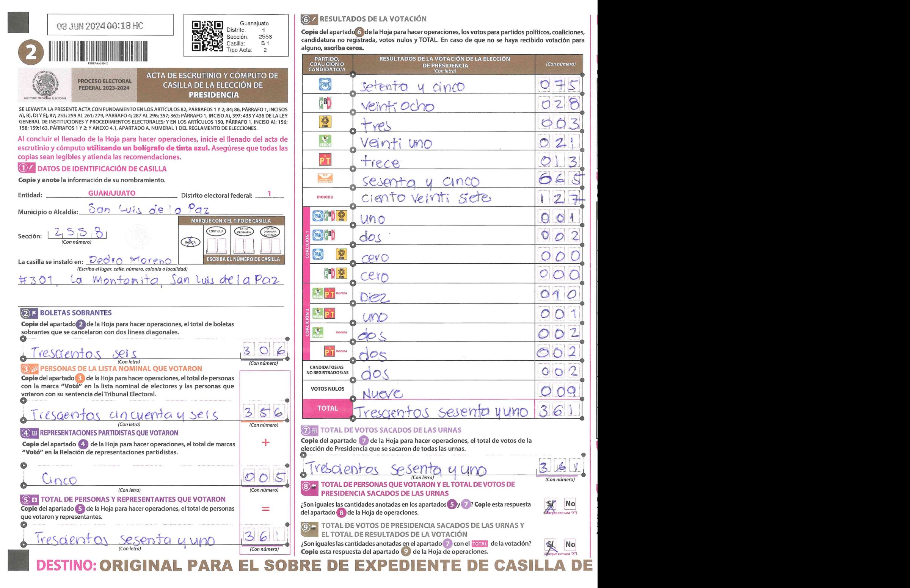Click the Verde logo in the 'Veinti uno' row
Screen dimensions: 910x588
point(325,141)
